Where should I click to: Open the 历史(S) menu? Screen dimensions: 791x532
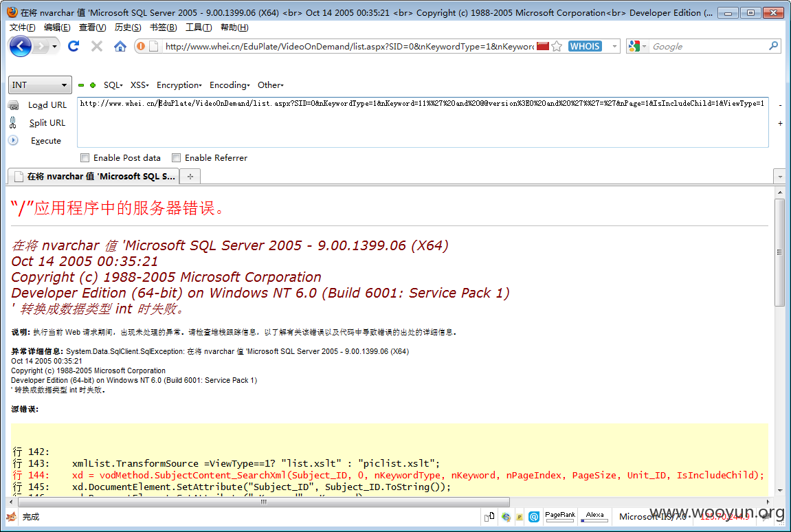tap(128, 27)
